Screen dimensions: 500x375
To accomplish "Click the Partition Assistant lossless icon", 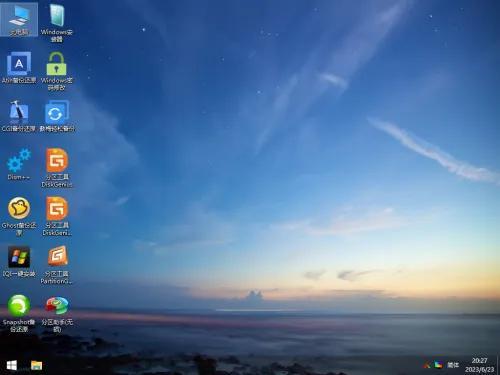I will click(57, 313).
